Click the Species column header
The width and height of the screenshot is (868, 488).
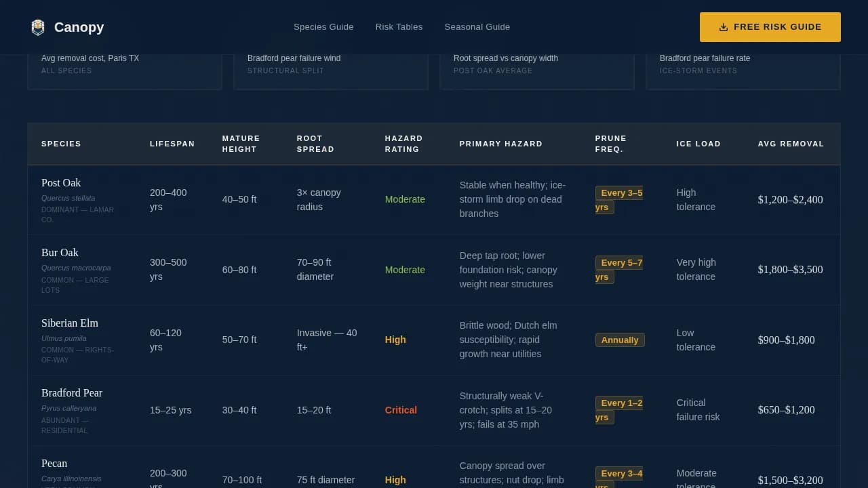(x=61, y=144)
